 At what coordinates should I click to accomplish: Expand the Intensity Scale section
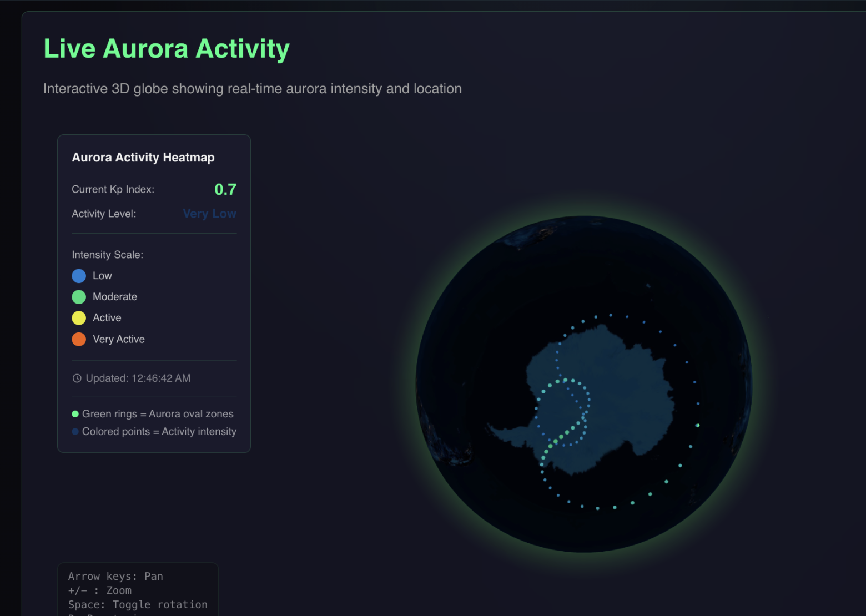pos(107,254)
